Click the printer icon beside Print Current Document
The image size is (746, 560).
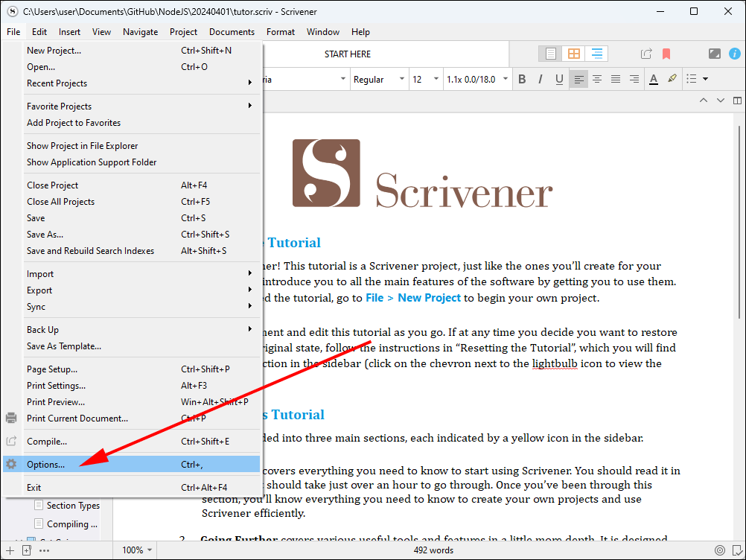click(x=11, y=418)
